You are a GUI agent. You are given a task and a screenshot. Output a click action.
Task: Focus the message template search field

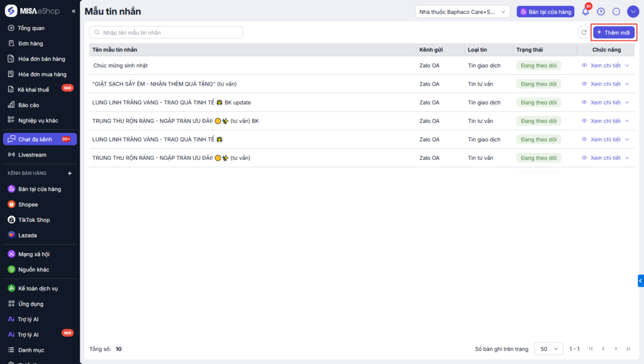[x=166, y=33]
